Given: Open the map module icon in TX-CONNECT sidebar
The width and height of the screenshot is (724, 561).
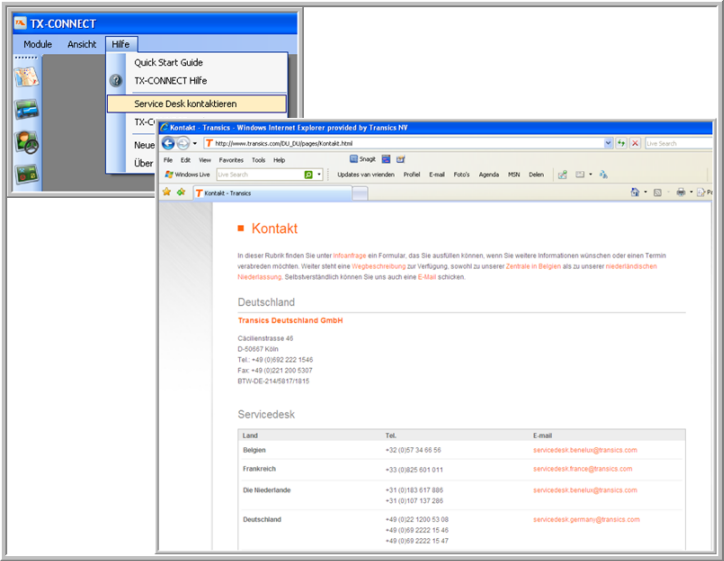Looking at the screenshot, I should pos(26,77).
